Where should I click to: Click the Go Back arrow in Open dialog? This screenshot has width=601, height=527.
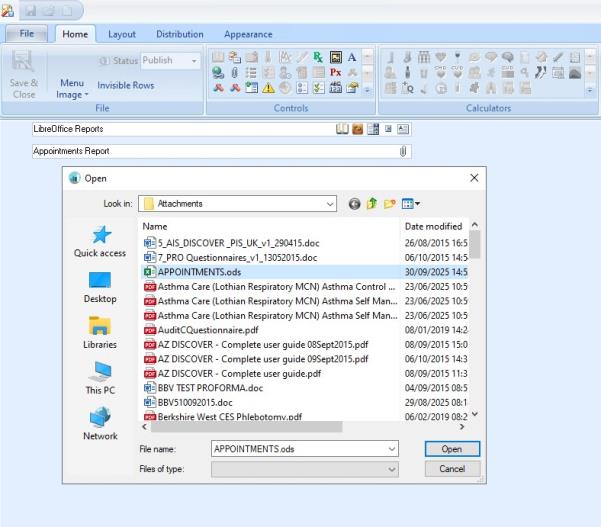click(x=355, y=204)
